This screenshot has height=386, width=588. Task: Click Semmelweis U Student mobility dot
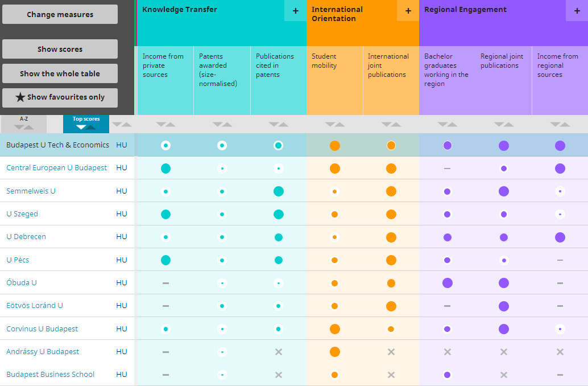(x=335, y=191)
